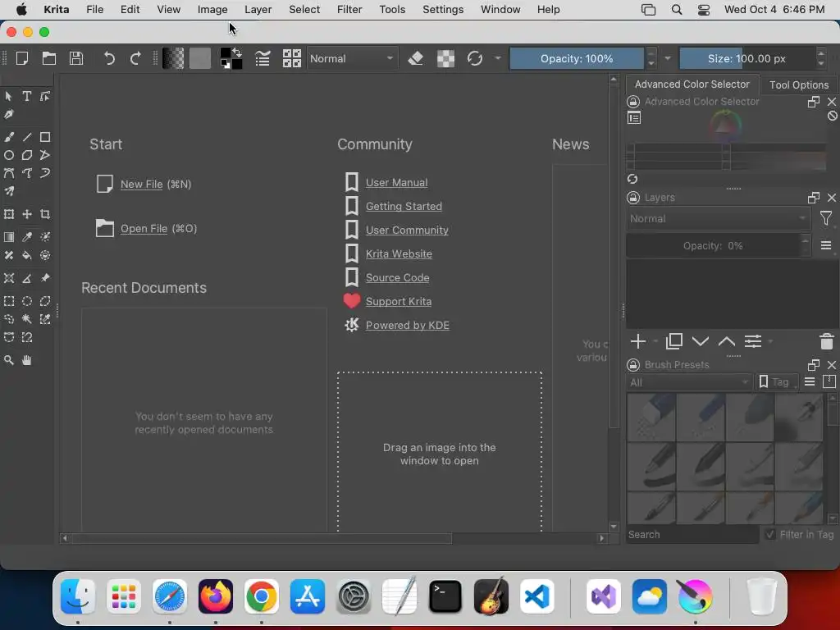Image resolution: width=840 pixels, height=630 pixels.
Task: Click the brush presets Search field
Action: pos(692,534)
